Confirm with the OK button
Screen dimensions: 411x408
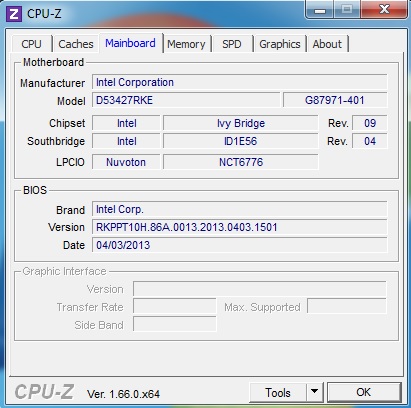(x=364, y=392)
